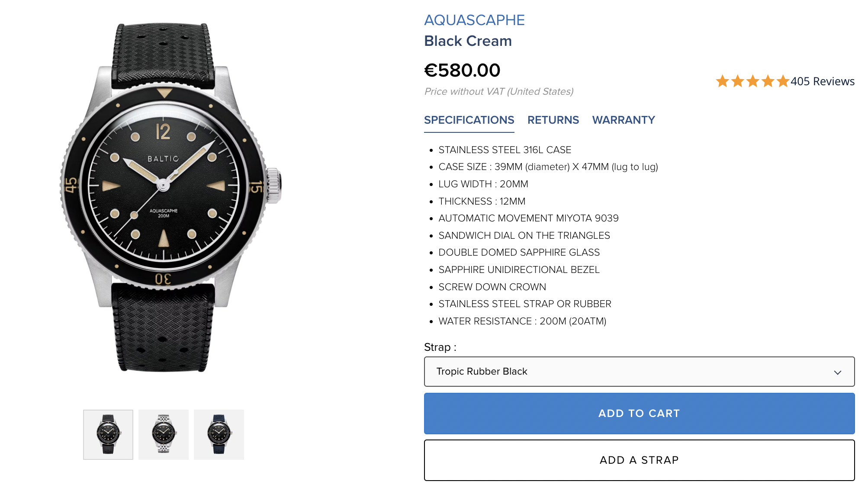
Task: Switch to the Returns tab
Action: [x=553, y=120]
